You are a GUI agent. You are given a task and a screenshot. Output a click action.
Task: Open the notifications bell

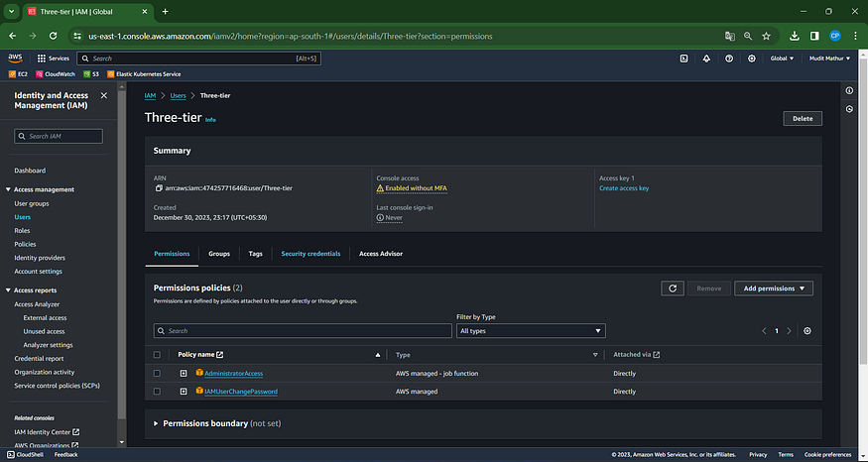coord(706,58)
